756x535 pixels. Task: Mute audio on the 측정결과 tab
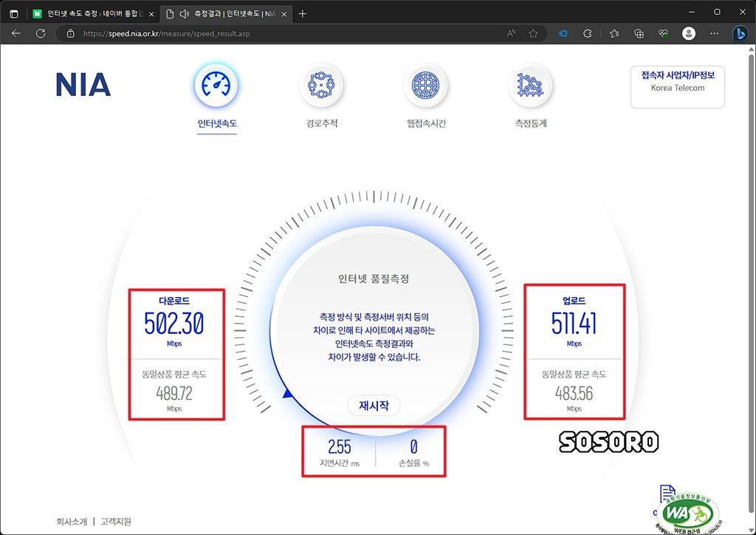[184, 14]
